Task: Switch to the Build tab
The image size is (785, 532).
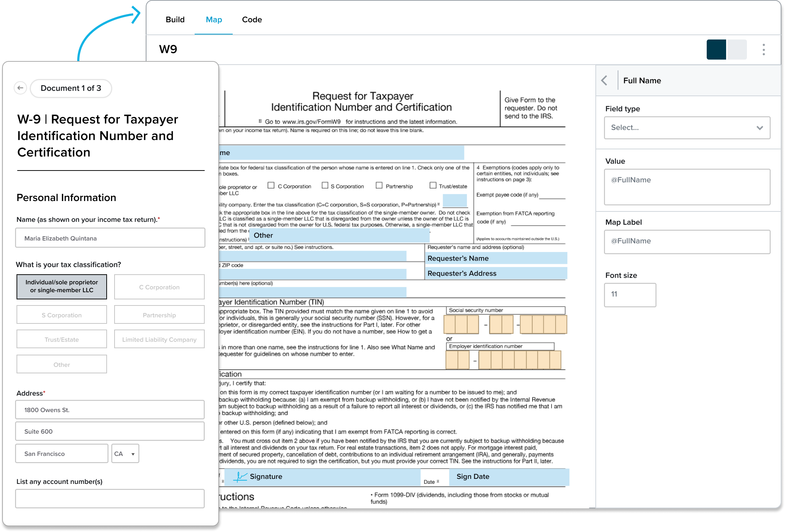Action: coord(175,20)
